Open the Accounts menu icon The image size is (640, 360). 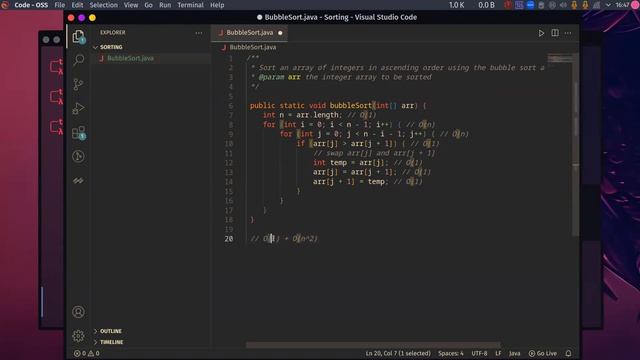[78, 312]
